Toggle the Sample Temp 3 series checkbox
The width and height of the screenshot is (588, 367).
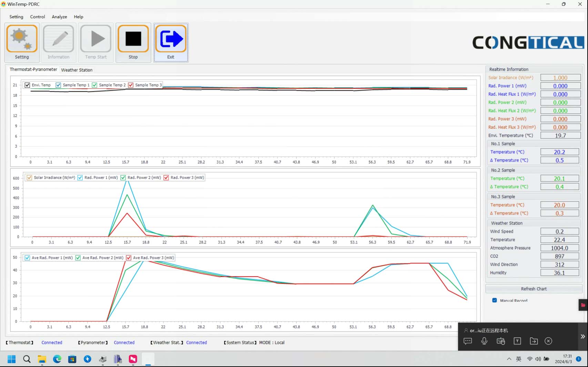coord(131,85)
